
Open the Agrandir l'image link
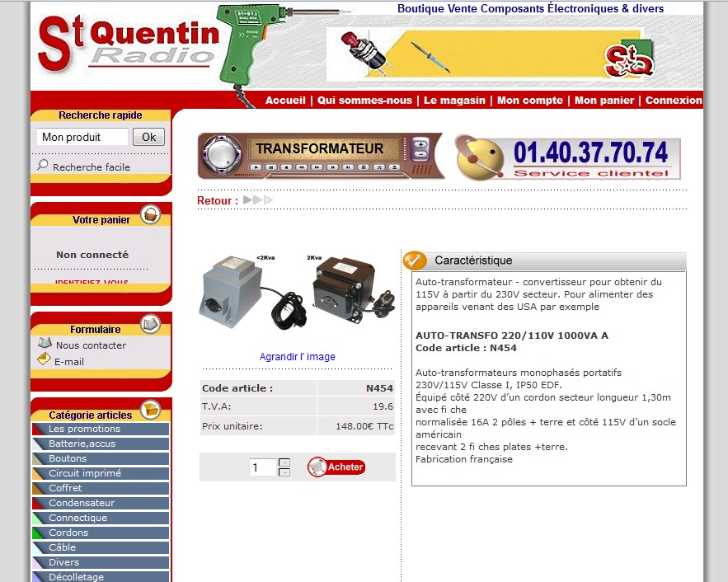click(x=297, y=357)
